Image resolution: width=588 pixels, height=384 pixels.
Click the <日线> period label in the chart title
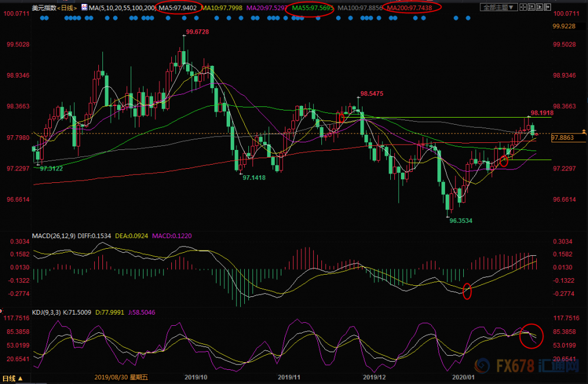pos(67,8)
